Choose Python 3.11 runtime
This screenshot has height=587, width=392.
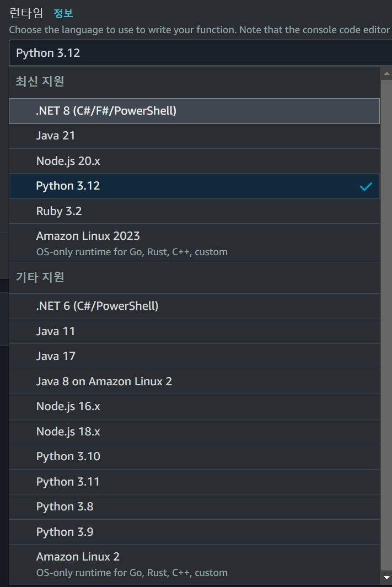tap(194, 482)
